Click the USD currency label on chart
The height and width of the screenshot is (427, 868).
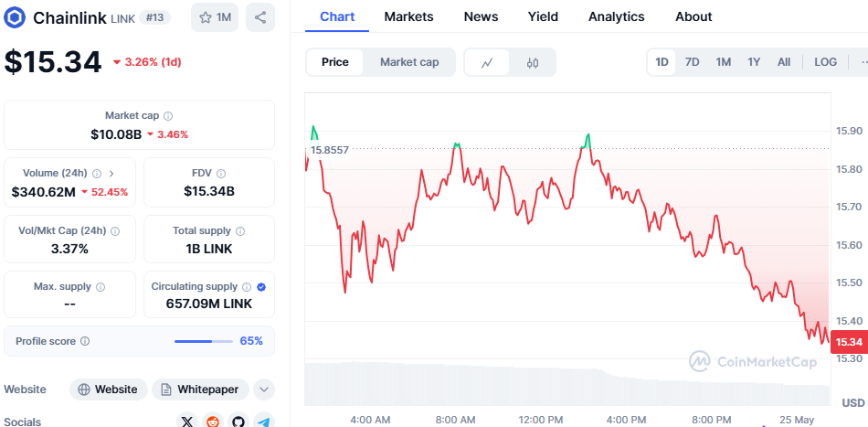pos(853,402)
